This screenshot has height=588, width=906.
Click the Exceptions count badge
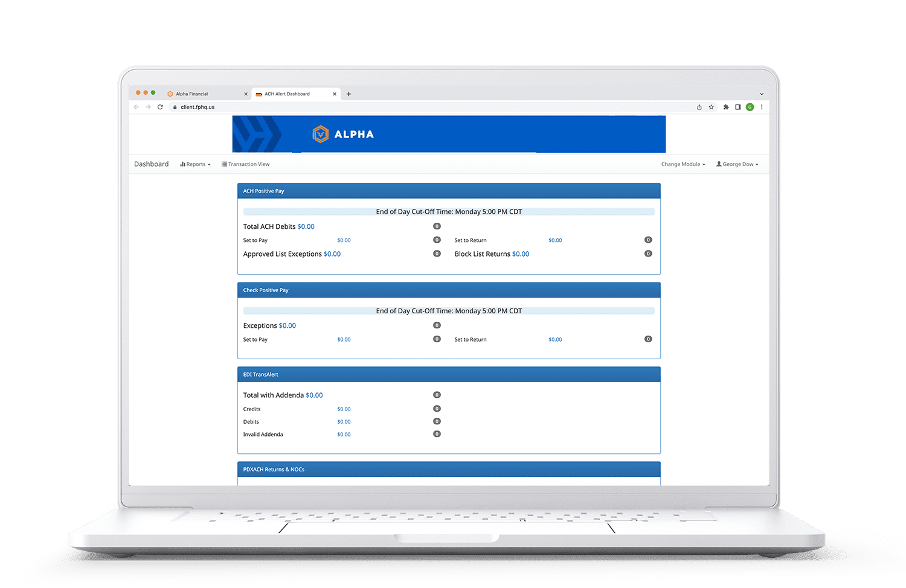coord(437,325)
